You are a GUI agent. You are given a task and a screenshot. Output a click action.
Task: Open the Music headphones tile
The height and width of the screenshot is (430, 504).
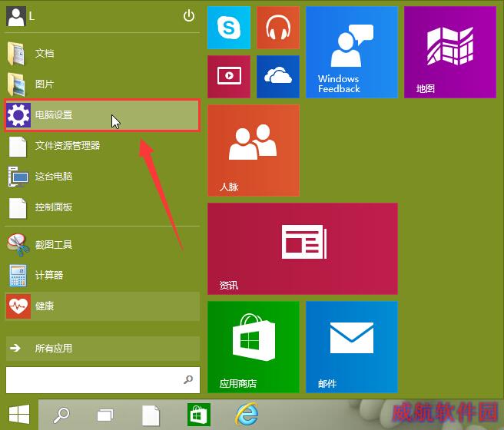click(x=278, y=28)
